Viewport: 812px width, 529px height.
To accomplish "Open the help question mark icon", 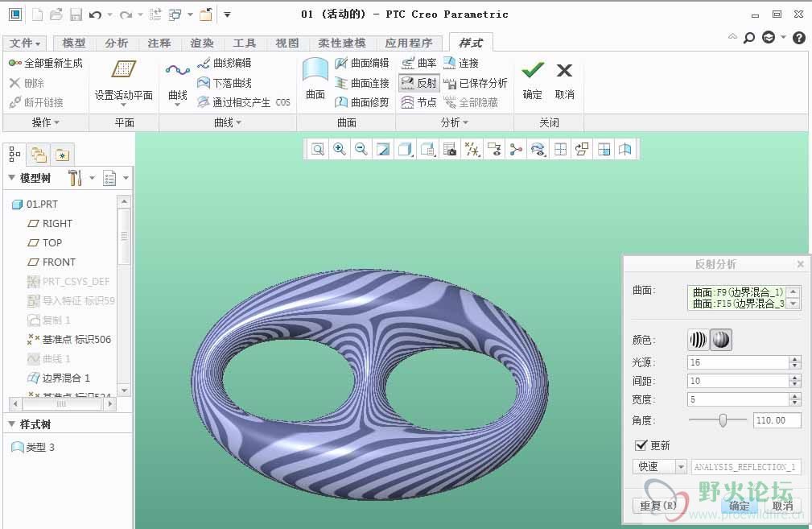I will (x=799, y=38).
